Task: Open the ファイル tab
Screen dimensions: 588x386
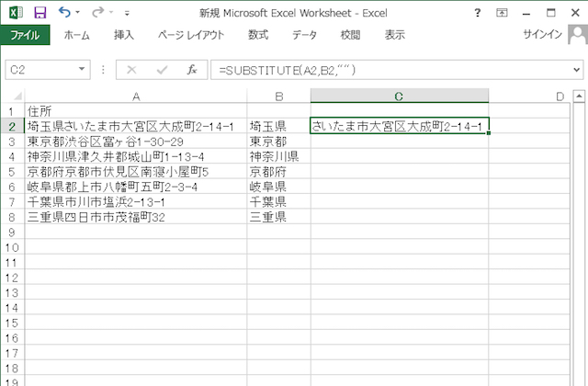Action: click(x=25, y=35)
